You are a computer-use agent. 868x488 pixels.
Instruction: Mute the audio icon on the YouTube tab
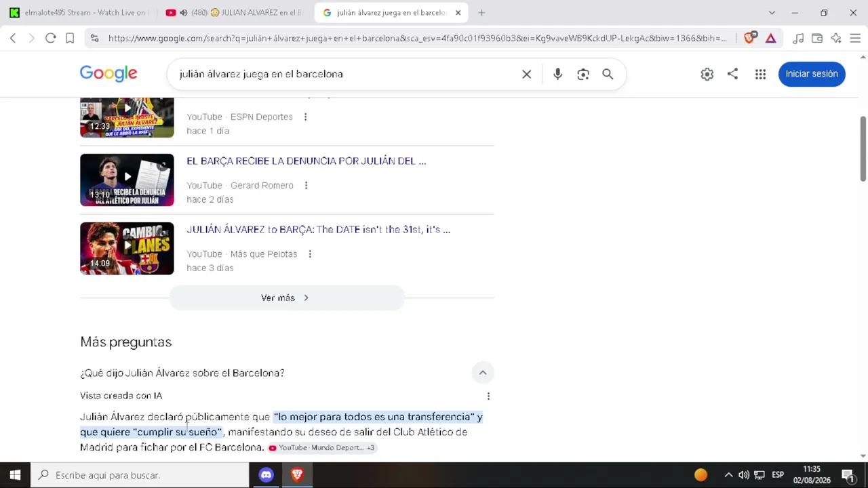coord(183,13)
